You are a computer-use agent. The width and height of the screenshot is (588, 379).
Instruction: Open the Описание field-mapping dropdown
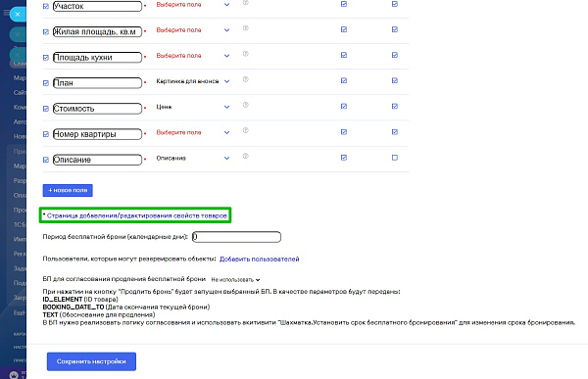(x=193, y=159)
